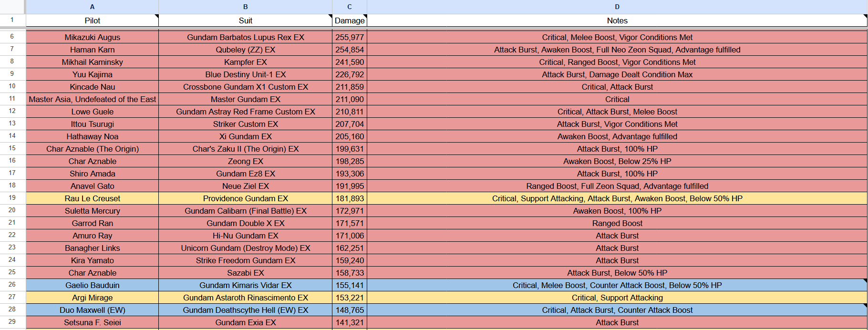Click cell Char Aznable (The Origin)
This screenshot has width=868, height=330.
point(92,149)
